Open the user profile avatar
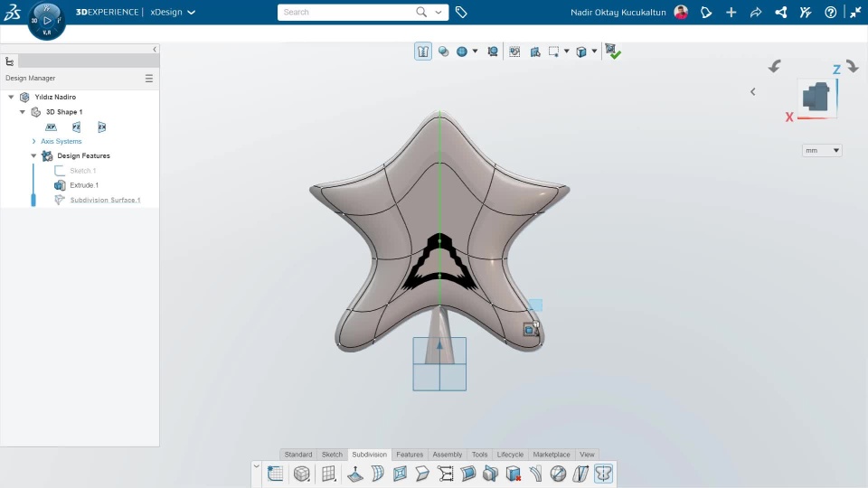 coord(681,12)
